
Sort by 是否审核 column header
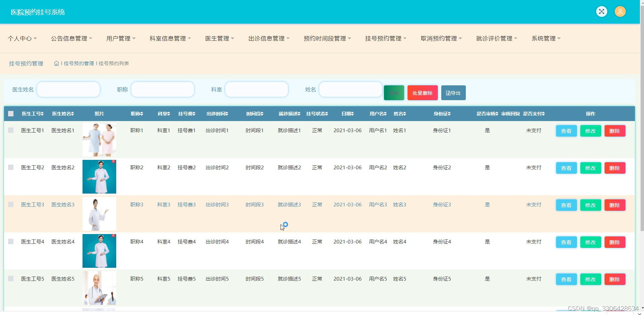pyautogui.click(x=487, y=114)
